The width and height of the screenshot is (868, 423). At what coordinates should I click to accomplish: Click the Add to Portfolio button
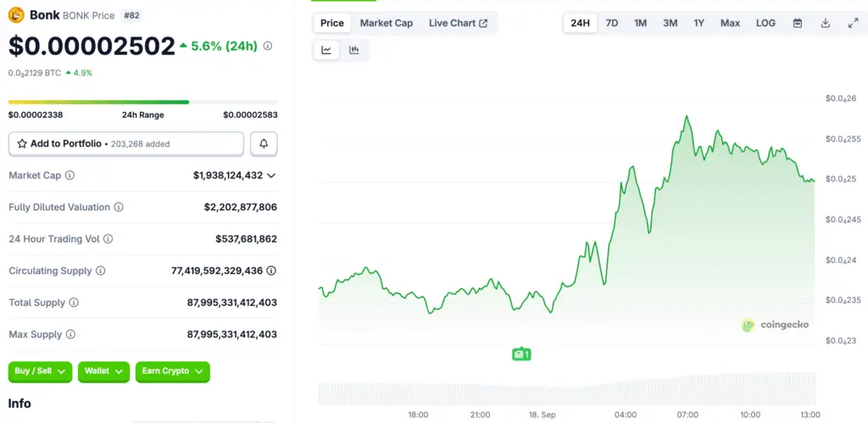[x=126, y=144]
